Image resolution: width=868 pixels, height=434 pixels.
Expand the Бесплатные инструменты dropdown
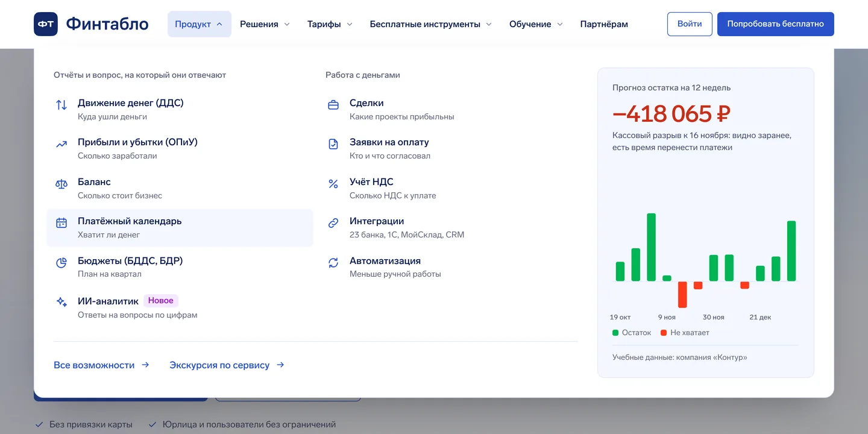pos(431,24)
